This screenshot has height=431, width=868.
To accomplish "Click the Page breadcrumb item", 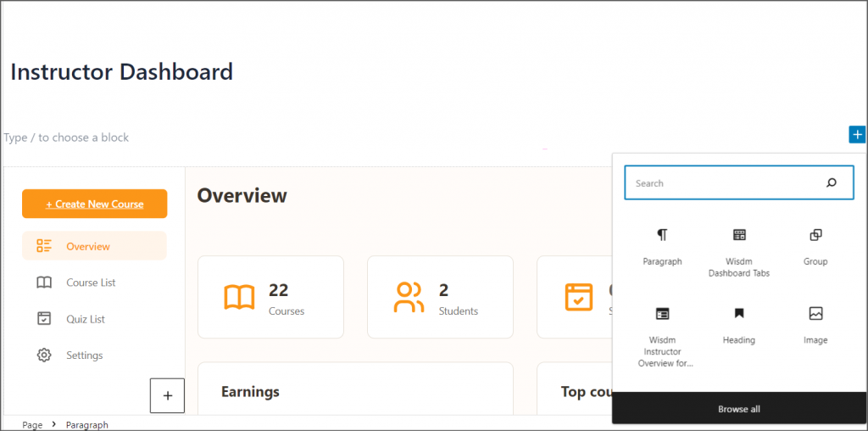I will [32, 425].
